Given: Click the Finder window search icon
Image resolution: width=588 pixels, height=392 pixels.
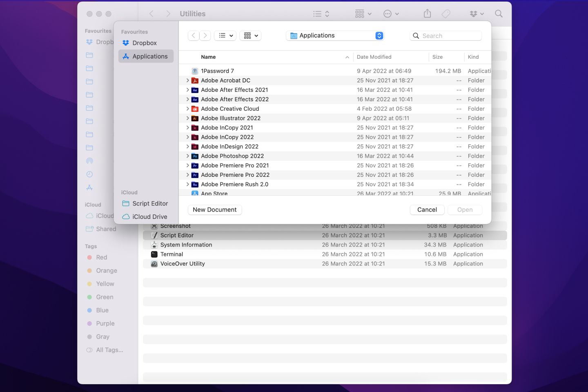Looking at the screenshot, I should click(499, 13).
